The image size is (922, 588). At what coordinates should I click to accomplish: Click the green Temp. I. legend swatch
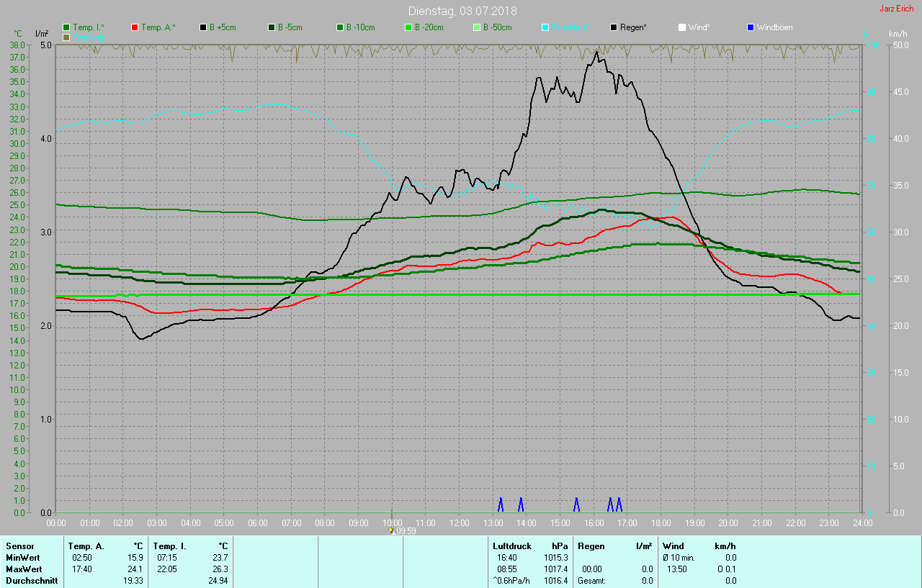(x=66, y=27)
